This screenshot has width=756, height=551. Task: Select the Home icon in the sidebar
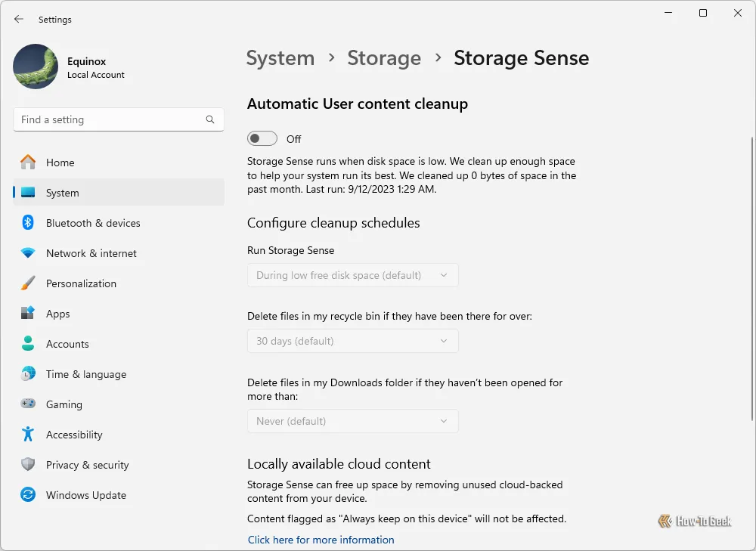tap(30, 162)
